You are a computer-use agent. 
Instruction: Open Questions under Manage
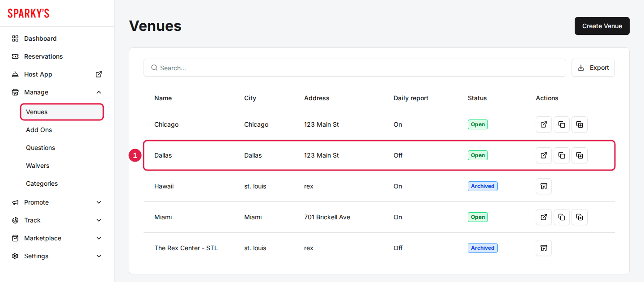click(41, 148)
